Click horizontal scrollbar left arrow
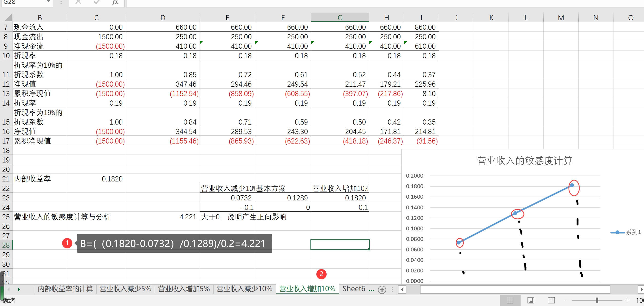This screenshot has width=644, height=306. [x=402, y=290]
